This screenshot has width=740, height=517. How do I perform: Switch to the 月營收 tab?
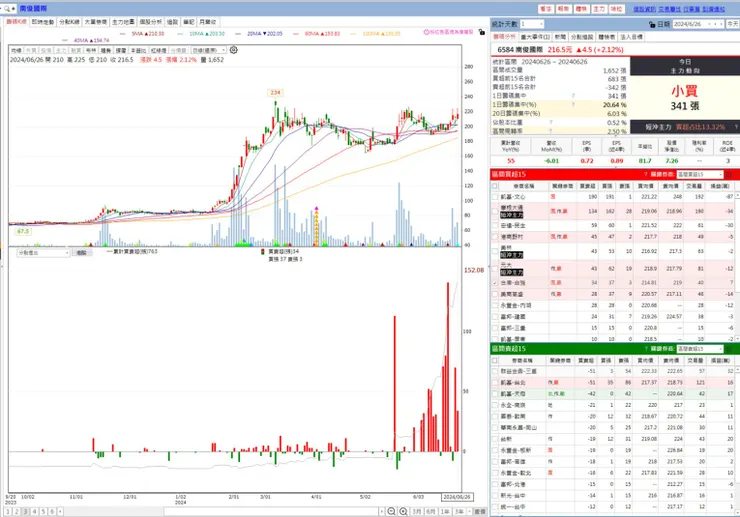click(x=208, y=22)
